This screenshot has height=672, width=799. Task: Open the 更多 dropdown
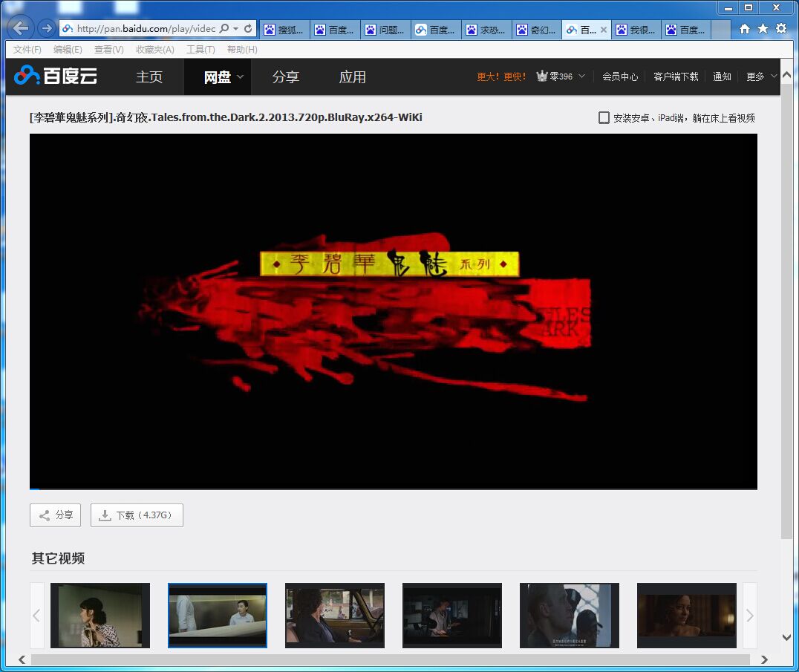coord(760,76)
